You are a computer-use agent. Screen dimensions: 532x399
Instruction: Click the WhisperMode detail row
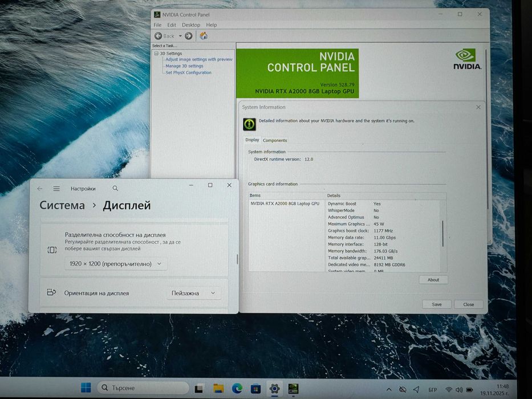coord(383,210)
